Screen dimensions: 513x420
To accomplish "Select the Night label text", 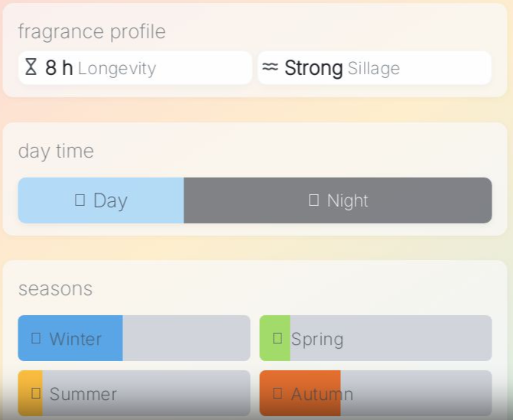I will pyautogui.click(x=347, y=200).
